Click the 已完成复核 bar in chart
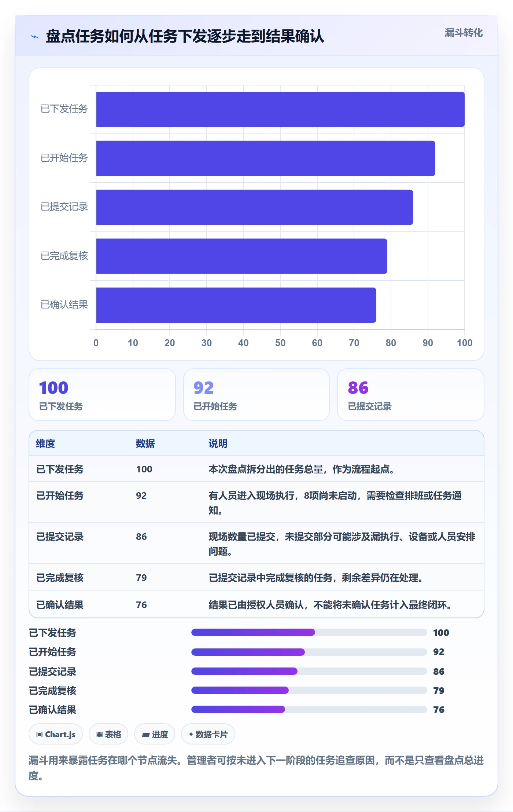Screen dimensions: 513x812 [x=241, y=256]
